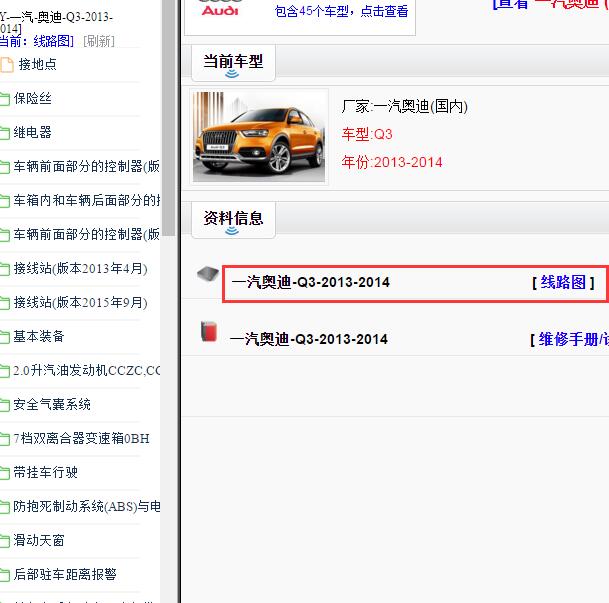Open the [线路图] link

pos(563,282)
